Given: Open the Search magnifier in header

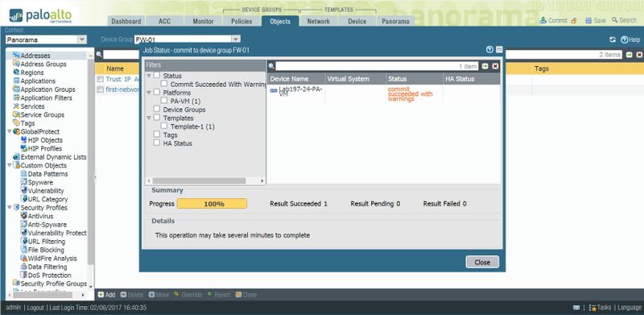Looking at the screenshot, I should click(x=614, y=20).
